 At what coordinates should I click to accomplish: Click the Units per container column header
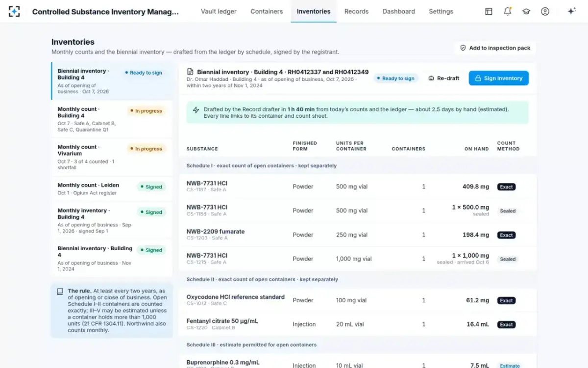point(351,146)
